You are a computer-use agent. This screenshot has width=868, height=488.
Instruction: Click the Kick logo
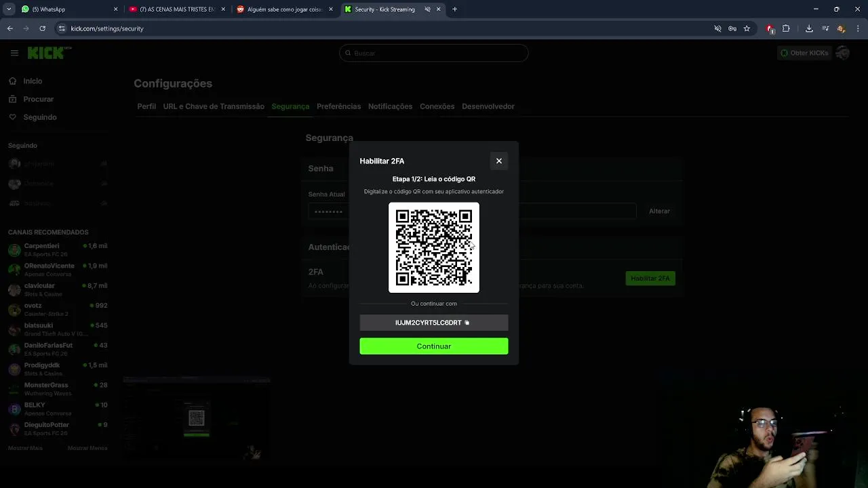(49, 53)
